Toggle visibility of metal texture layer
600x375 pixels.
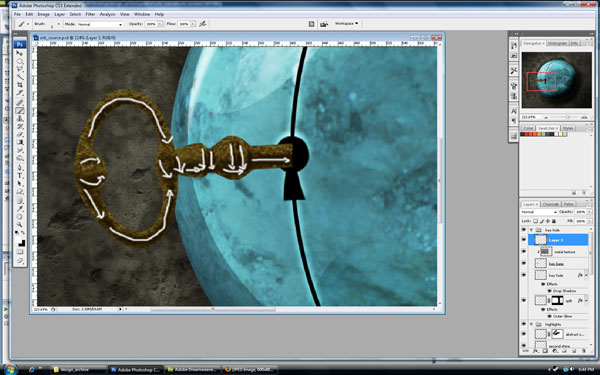pos(524,252)
